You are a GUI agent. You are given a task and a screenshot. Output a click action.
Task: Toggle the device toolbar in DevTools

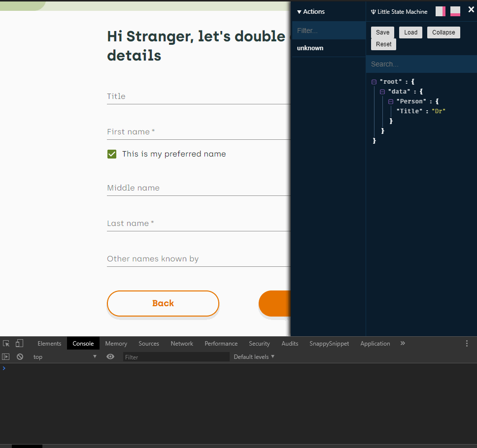click(19, 343)
